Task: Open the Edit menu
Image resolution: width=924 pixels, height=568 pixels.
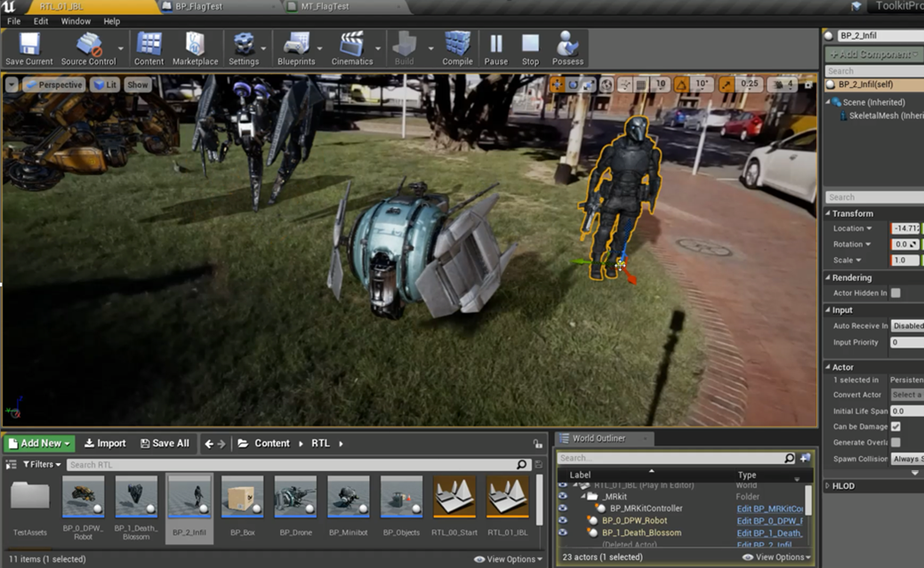Action: [41, 21]
